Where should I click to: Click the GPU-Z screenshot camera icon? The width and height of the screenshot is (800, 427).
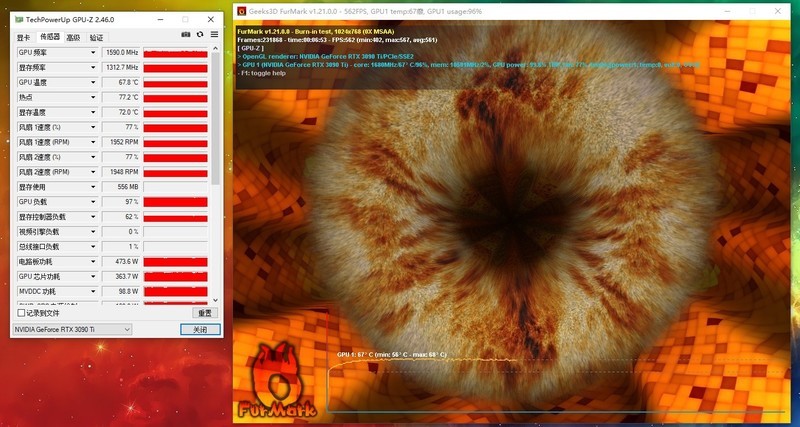click(x=186, y=34)
